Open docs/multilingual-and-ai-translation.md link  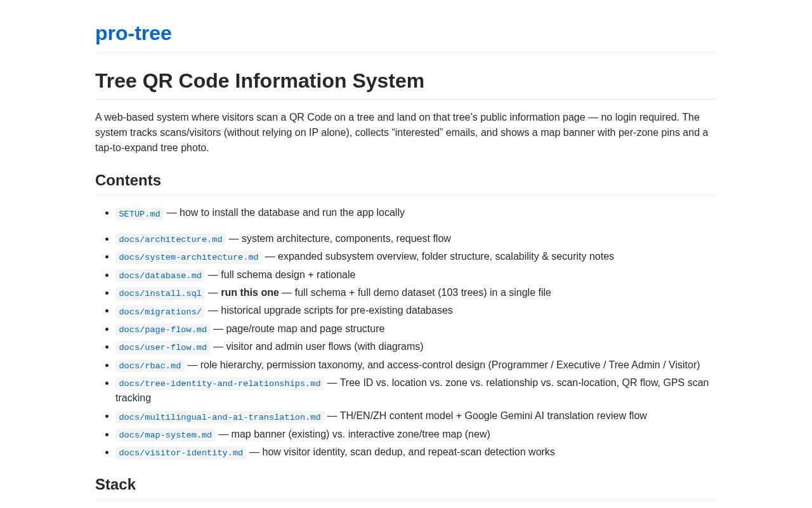219,417
